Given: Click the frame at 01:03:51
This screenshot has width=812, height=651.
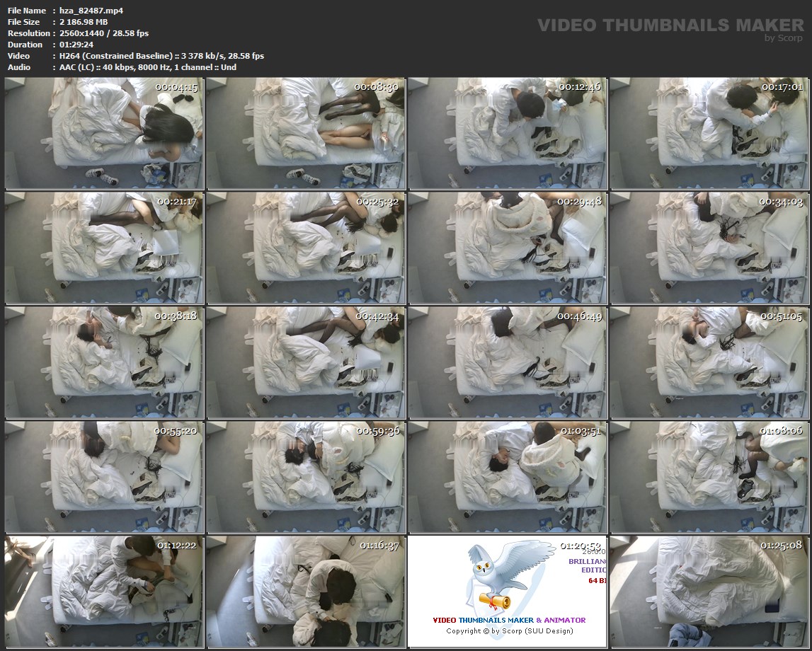Looking at the screenshot, I should pyautogui.click(x=508, y=477).
